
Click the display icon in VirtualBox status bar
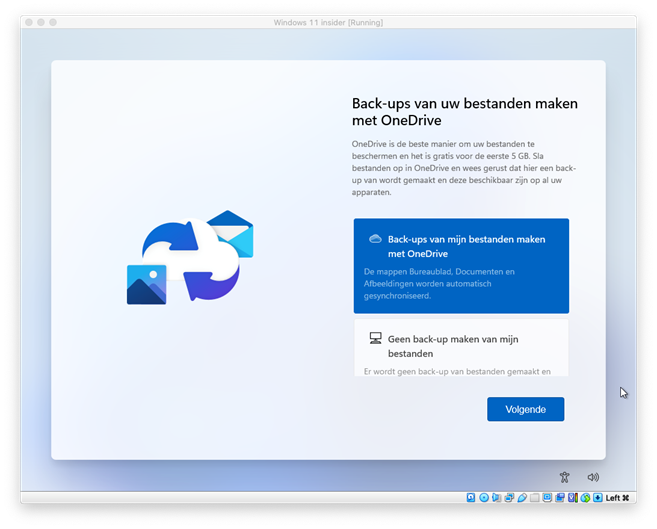(547, 498)
